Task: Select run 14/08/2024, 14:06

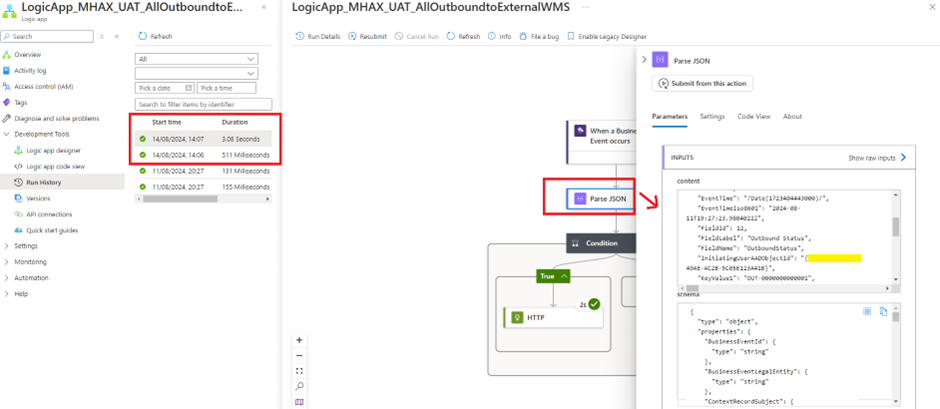Action: [x=203, y=155]
